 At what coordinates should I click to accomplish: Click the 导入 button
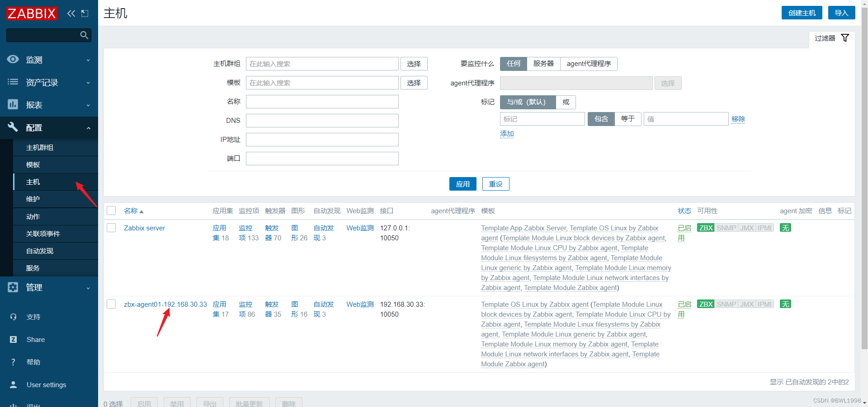(841, 13)
